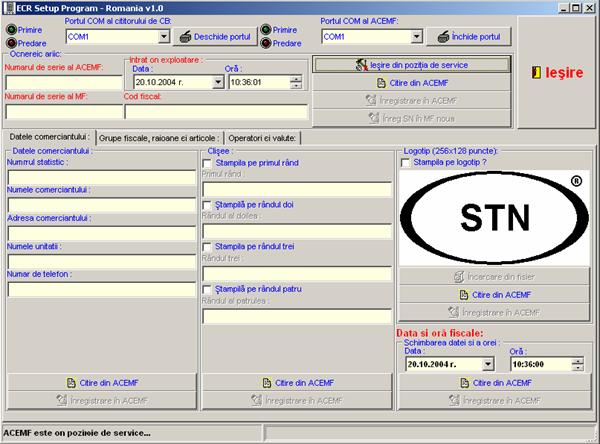Open the Operatori ei valute tab
The width and height of the screenshot is (600, 444).
point(261,136)
